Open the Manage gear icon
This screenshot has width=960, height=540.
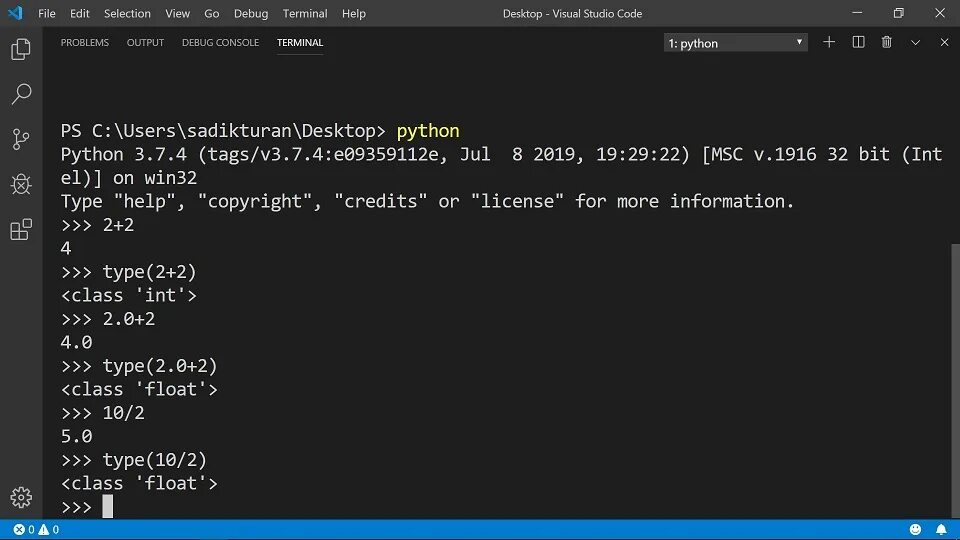click(x=21, y=498)
